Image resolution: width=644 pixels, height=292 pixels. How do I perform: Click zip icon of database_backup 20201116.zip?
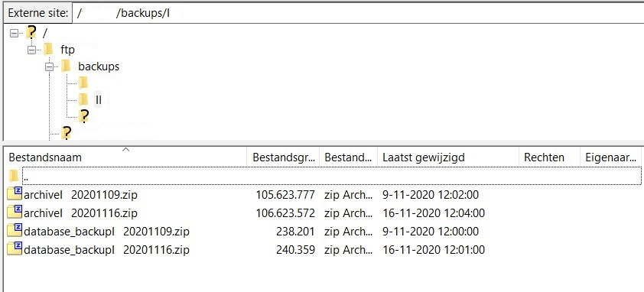[15, 249]
